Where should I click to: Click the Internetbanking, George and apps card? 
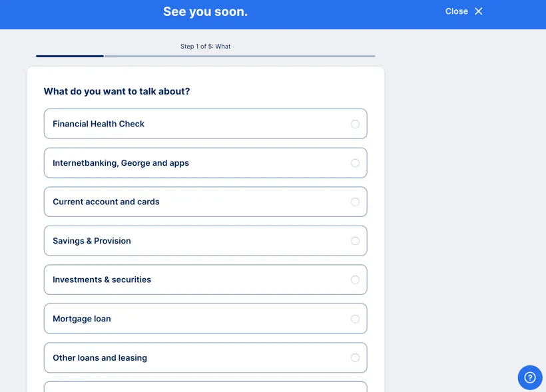(x=205, y=162)
